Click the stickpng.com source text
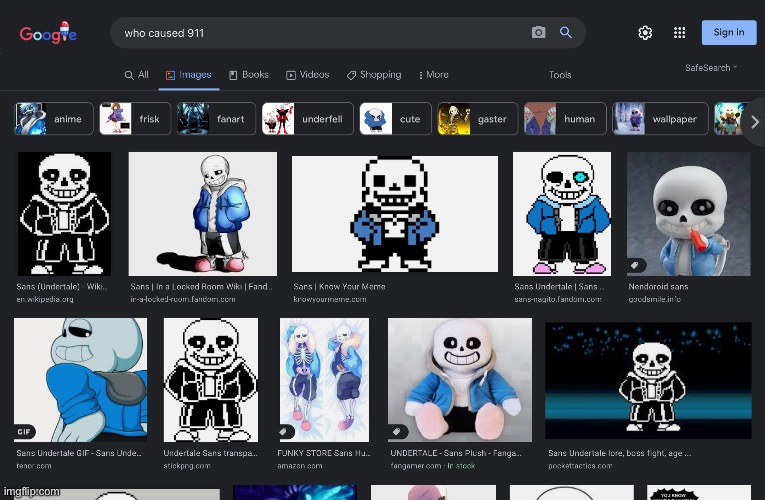 tap(187, 465)
